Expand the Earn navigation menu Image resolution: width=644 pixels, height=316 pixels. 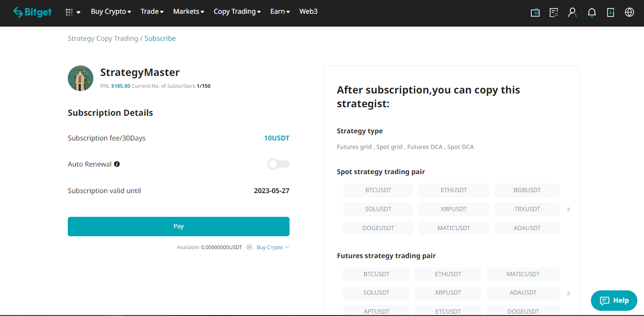tap(280, 11)
